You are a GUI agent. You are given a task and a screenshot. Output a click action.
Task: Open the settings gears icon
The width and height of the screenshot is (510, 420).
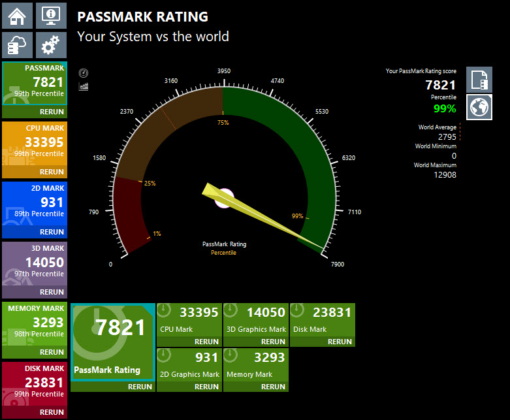pos(51,45)
